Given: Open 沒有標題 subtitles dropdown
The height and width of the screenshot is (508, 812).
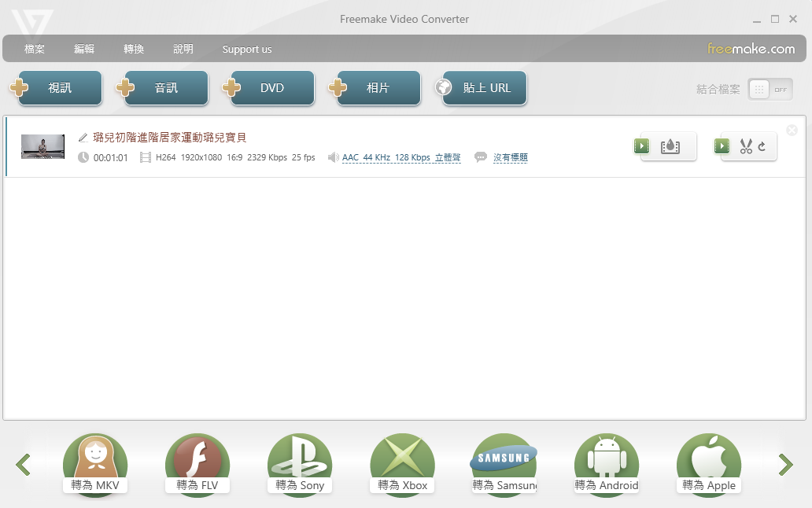Looking at the screenshot, I should click(x=510, y=158).
